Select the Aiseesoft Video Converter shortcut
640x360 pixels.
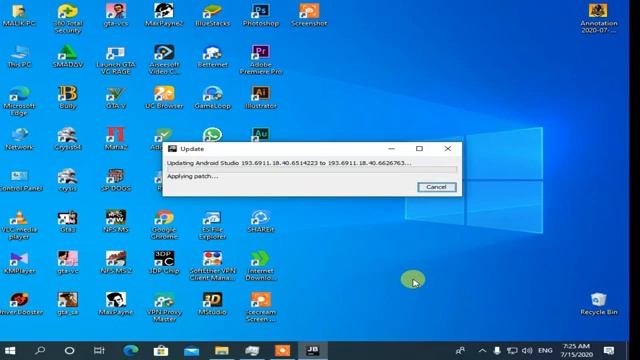(164, 60)
